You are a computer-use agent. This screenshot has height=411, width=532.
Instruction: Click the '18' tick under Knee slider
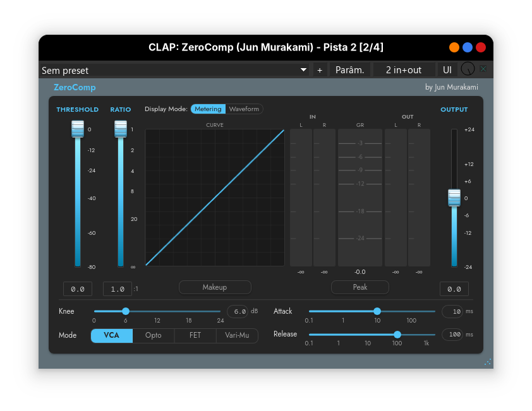pyautogui.click(x=189, y=321)
